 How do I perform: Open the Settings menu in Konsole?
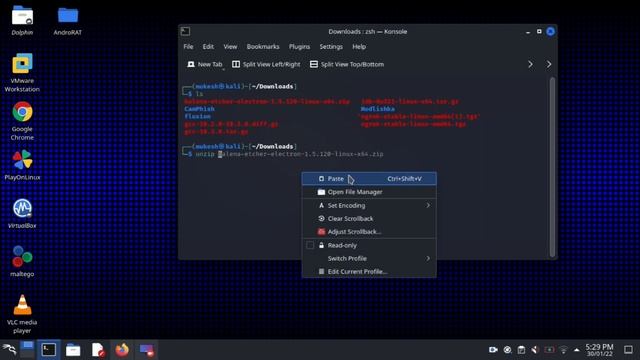331,47
